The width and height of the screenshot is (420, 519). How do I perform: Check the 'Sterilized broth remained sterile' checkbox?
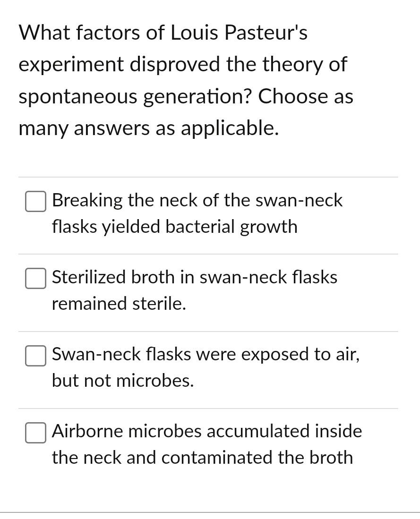(x=35, y=278)
